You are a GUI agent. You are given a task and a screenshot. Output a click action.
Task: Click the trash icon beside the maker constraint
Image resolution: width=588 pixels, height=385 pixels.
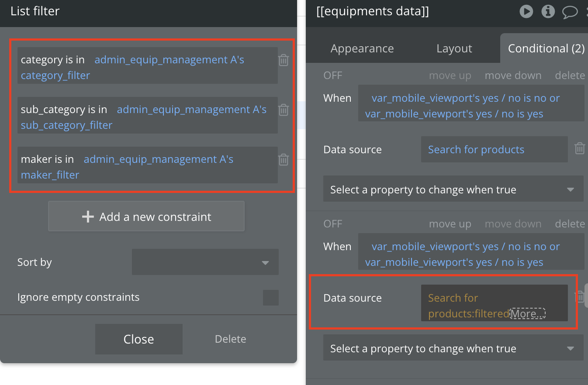(284, 159)
